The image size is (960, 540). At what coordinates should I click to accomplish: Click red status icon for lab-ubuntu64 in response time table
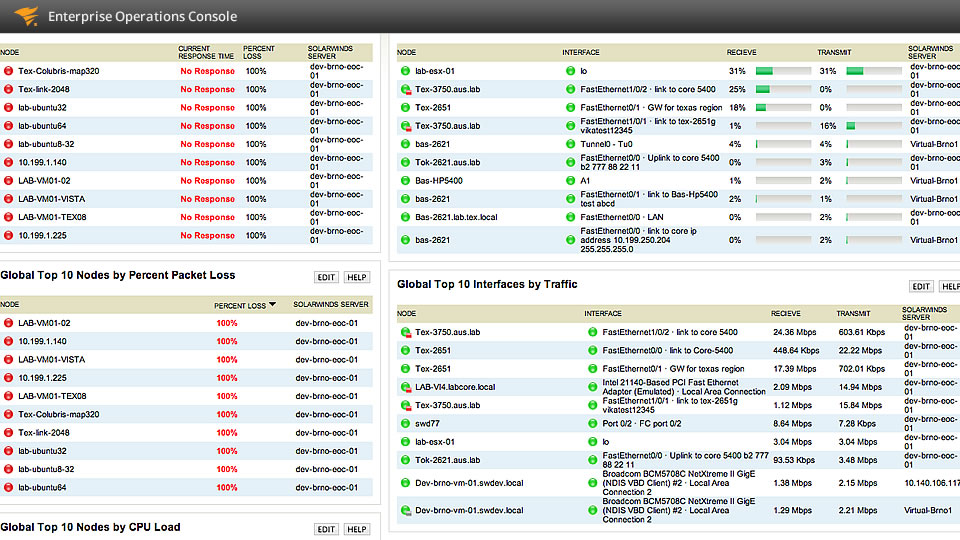(x=9, y=126)
